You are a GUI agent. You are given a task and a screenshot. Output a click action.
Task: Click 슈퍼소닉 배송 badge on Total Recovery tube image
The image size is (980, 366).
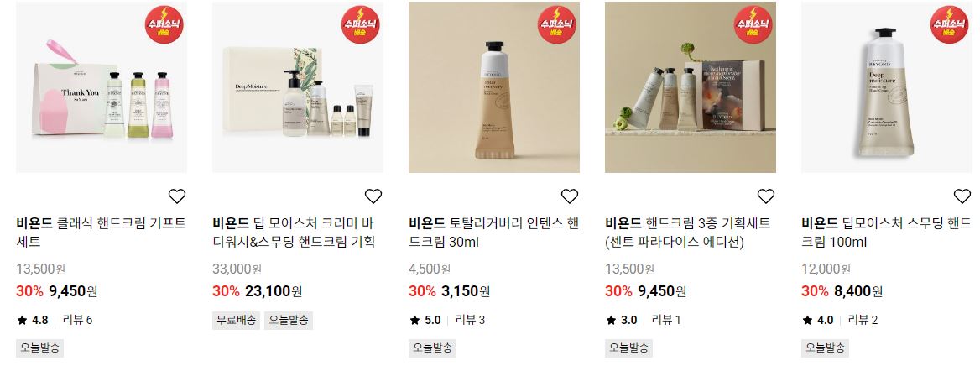click(557, 24)
